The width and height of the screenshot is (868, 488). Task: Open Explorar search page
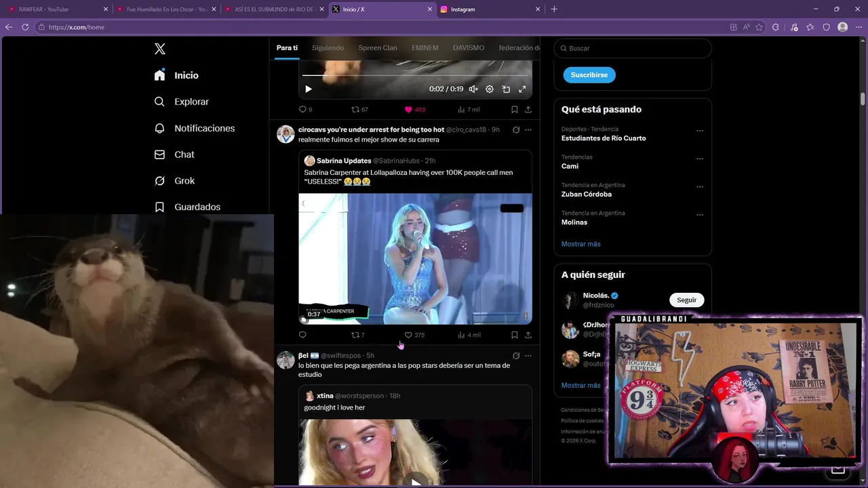point(181,102)
